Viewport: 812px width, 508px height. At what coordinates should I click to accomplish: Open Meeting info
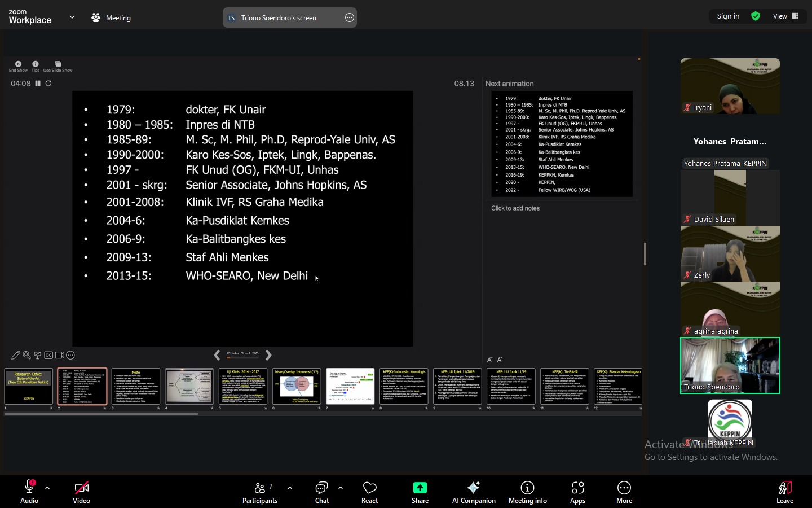pyautogui.click(x=527, y=492)
